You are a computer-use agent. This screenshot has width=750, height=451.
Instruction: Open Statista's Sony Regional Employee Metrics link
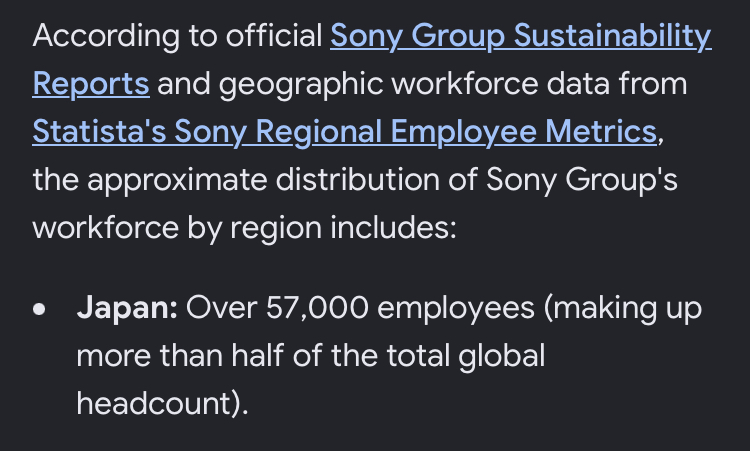tap(344, 132)
